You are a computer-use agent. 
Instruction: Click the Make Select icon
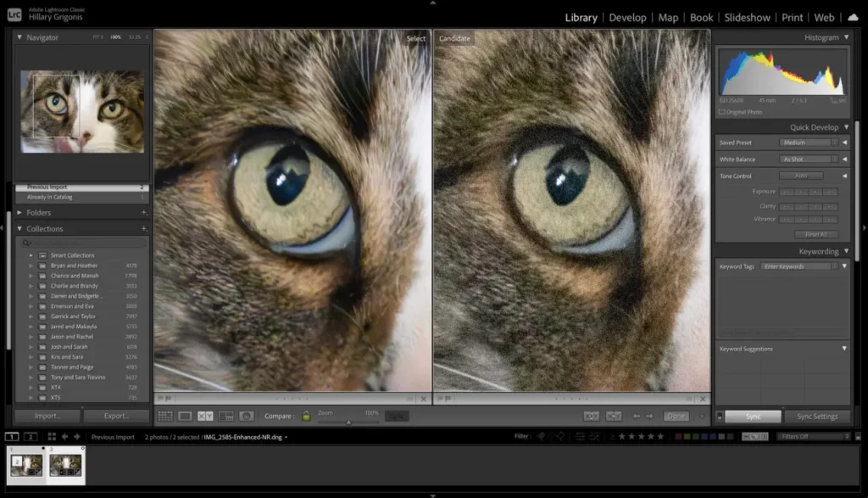point(613,416)
